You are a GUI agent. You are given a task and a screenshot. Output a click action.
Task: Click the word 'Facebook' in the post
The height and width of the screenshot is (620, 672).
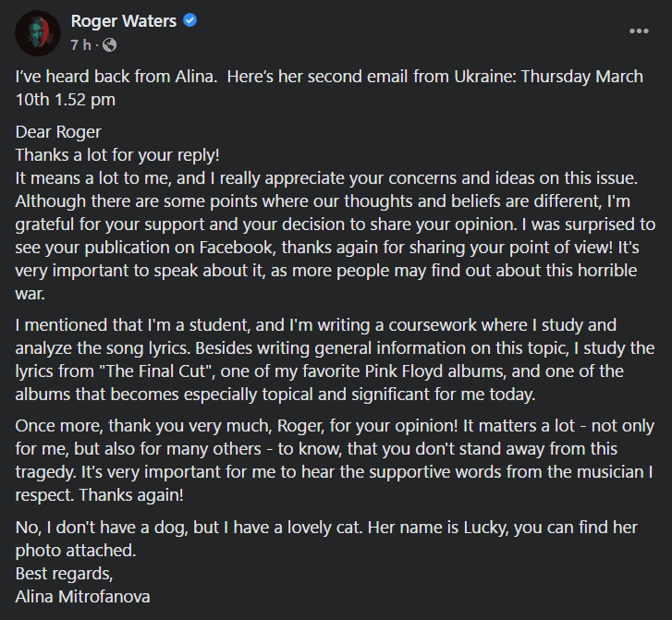click(236, 248)
